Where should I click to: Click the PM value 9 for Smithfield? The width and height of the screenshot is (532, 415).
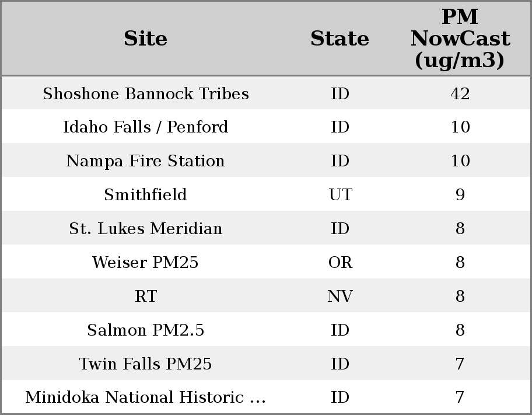(x=460, y=195)
